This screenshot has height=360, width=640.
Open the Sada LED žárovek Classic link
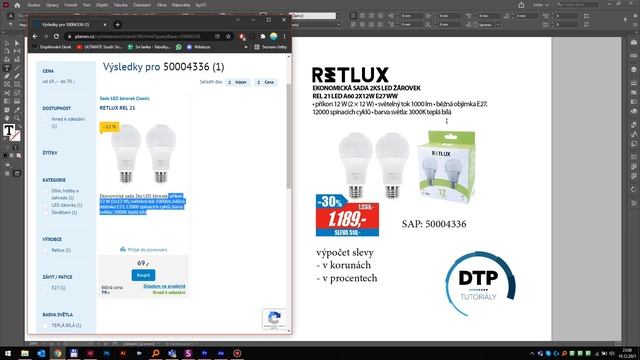(124, 98)
